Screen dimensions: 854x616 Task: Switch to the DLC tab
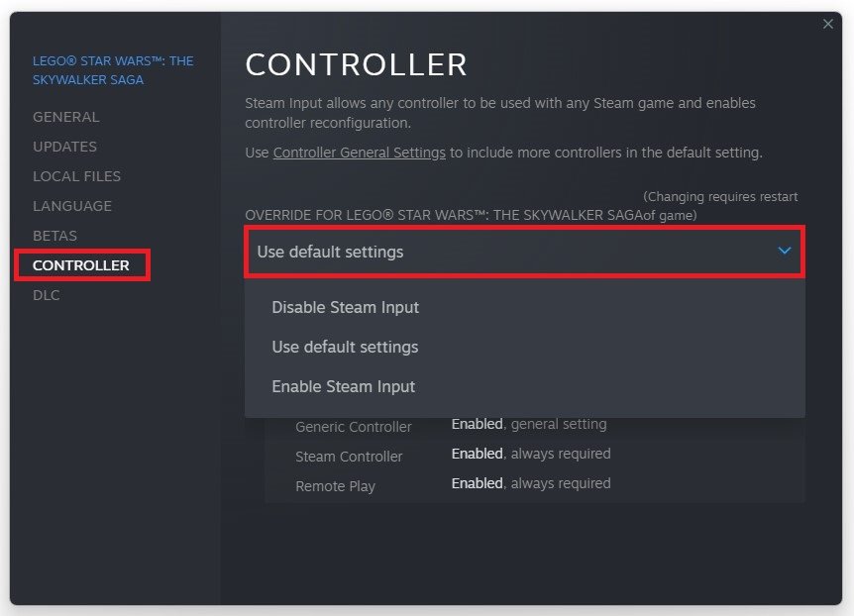[47, 295]
